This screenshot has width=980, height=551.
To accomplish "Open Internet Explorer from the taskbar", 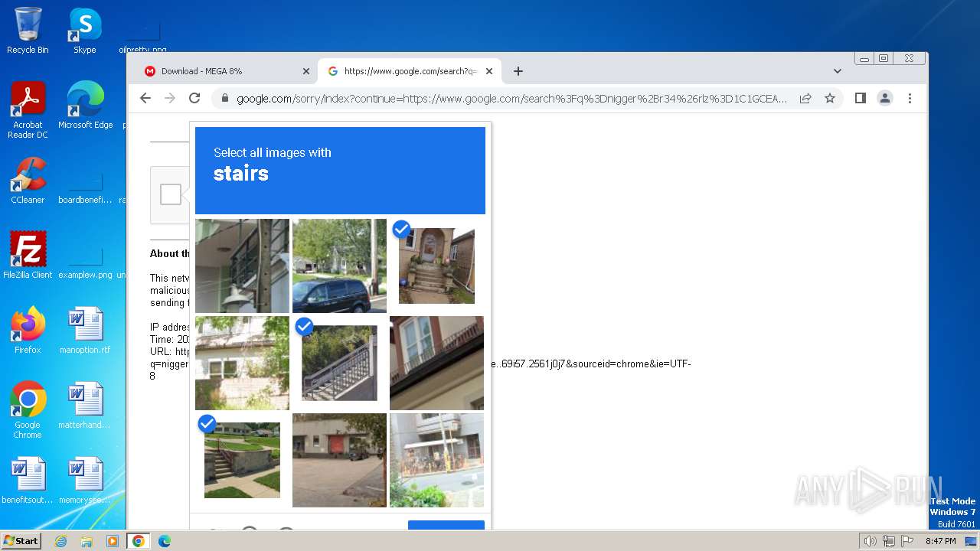I will point(61,541).
